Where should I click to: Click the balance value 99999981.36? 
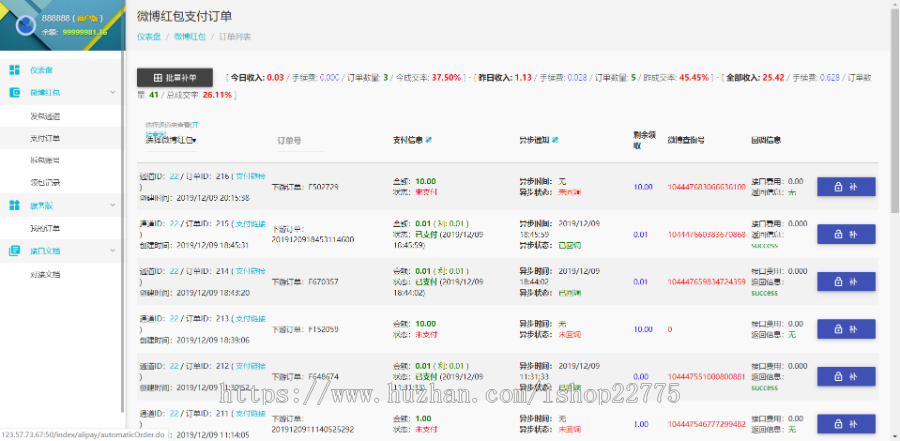tap(83, 33)
